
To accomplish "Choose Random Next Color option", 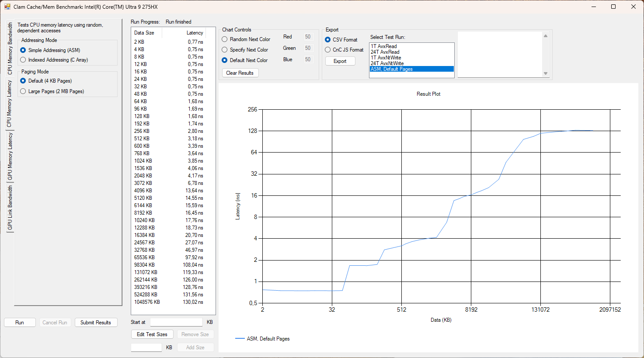I will [x=225, y=39].
